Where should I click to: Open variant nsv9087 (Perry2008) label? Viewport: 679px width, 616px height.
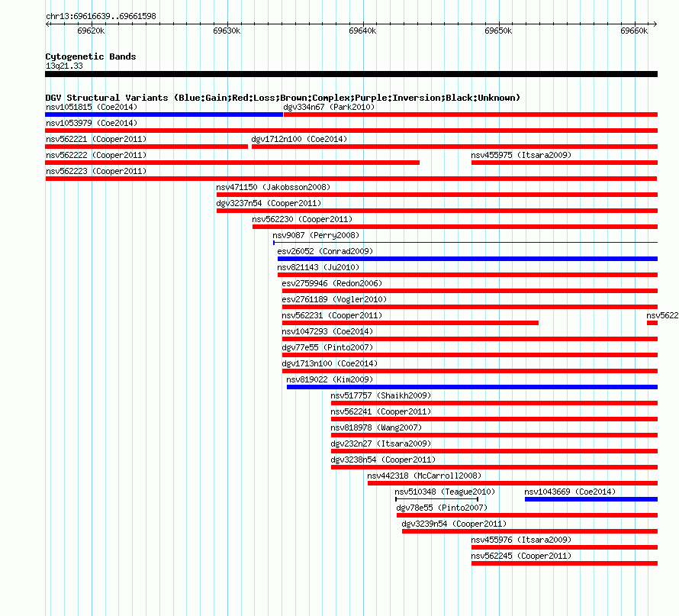tap(316, 235)
